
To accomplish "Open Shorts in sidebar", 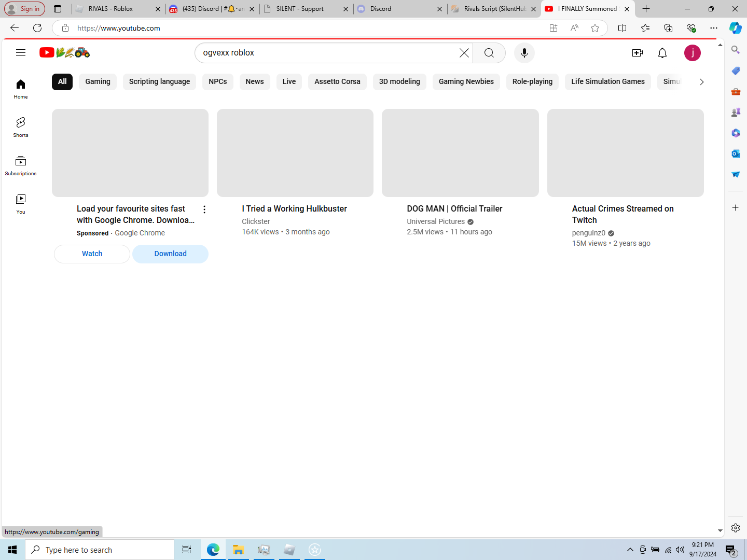I will [21, 128].
